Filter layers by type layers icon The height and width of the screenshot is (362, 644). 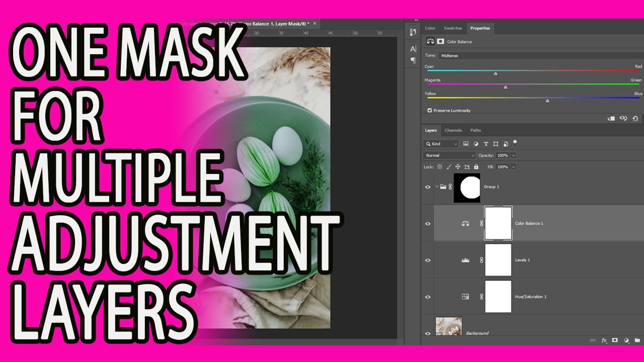pyautogui.click(x=486, y=144)
